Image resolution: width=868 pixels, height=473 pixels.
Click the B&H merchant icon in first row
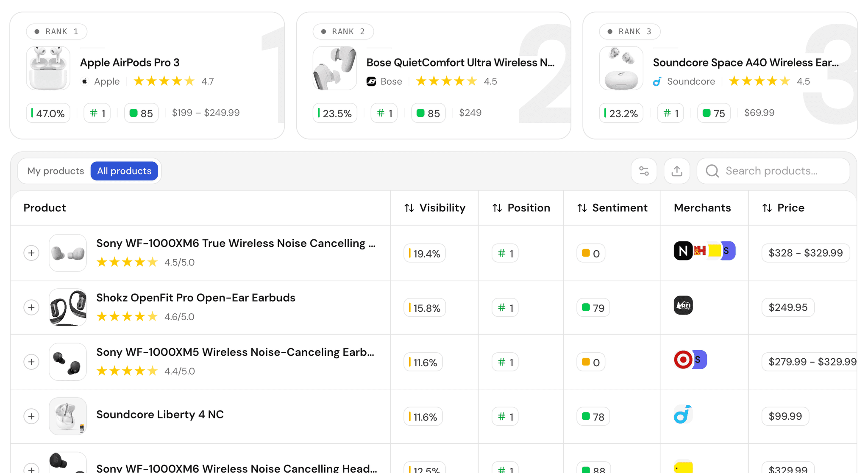click(x=699, y=251)
